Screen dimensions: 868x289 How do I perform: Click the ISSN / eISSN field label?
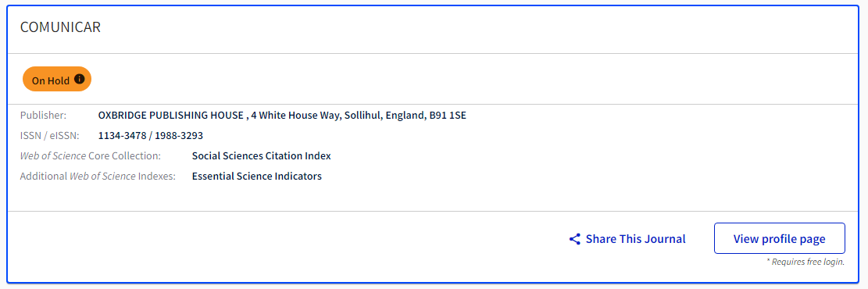pos(50,136)
